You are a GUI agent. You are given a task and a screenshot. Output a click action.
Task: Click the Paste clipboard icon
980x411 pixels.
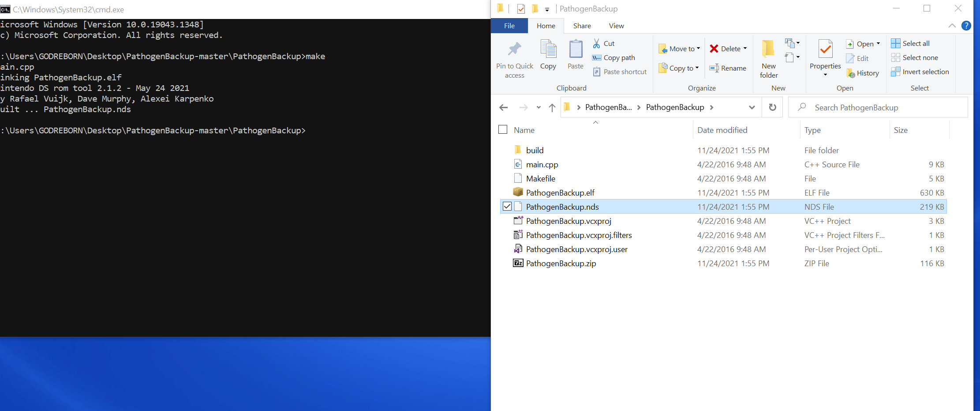pyautogui.click(x=576, y=49)
